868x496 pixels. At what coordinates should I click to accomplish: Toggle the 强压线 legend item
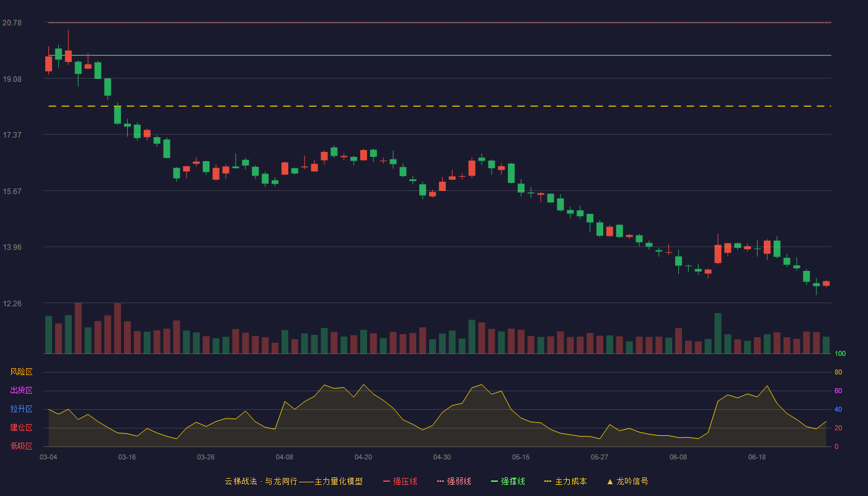tap(400, 481)
